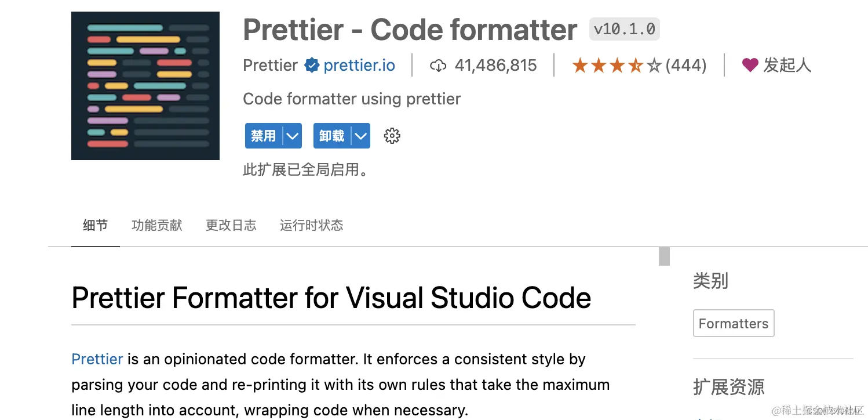The image size is (868, 420).
Task: Switch to the 功能贡献 tab
Action: click(x=156, y=226)
